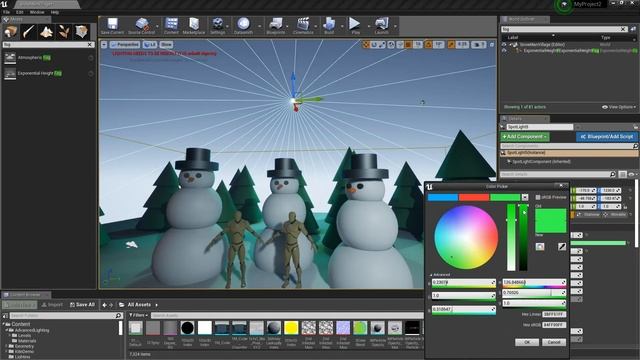
Task: Click the Add Component button
Action: pyautogui.click(x=524, y=136)
